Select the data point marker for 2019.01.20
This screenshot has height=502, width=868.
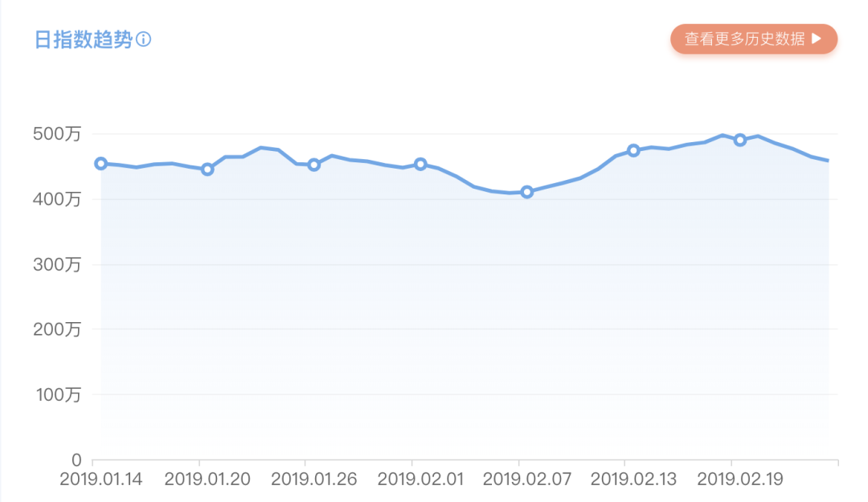[207, 169]
